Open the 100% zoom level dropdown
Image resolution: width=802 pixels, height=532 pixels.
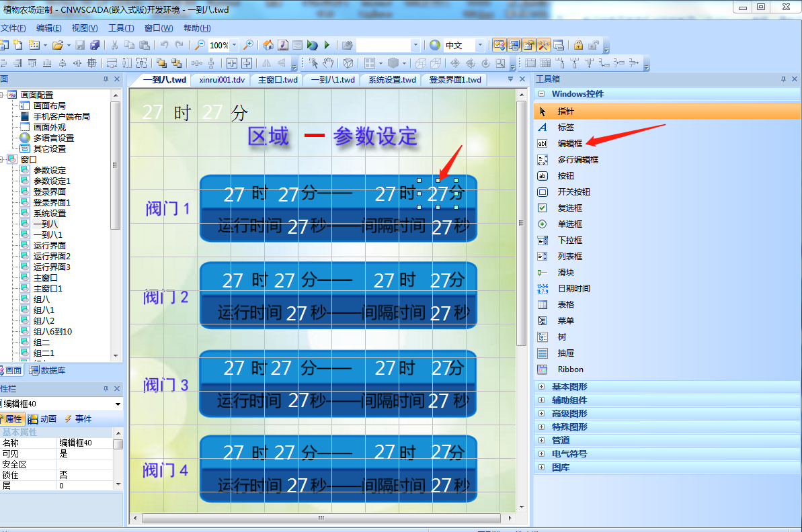click(234, 46)
